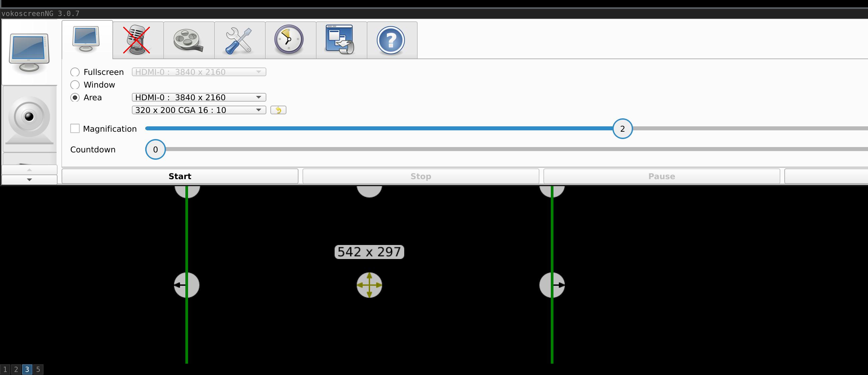Open the 320 x 200 CGA preset dropdown
This screenshot has height=375, width=868.
point(198,110)
